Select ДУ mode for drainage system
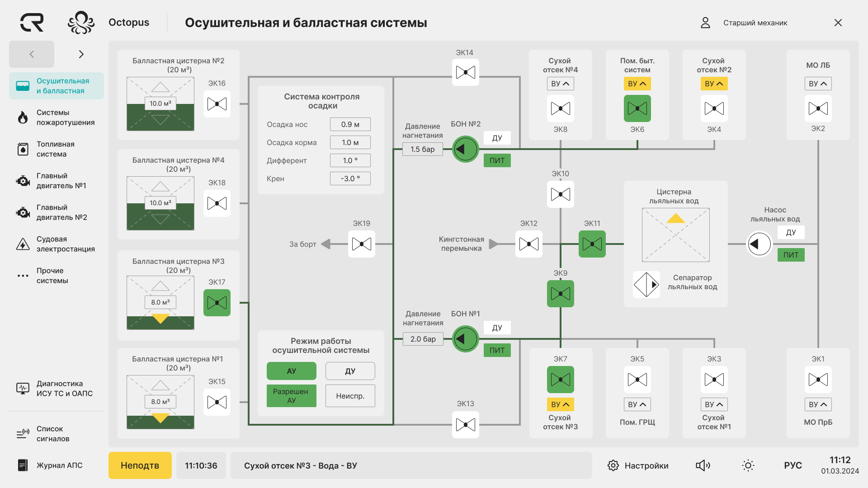 click(350, 371)
